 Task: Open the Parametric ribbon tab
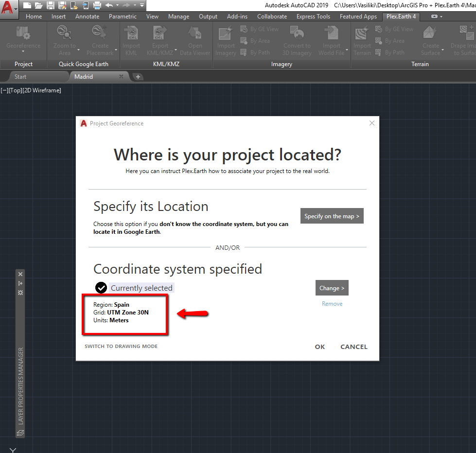(123, 17)
